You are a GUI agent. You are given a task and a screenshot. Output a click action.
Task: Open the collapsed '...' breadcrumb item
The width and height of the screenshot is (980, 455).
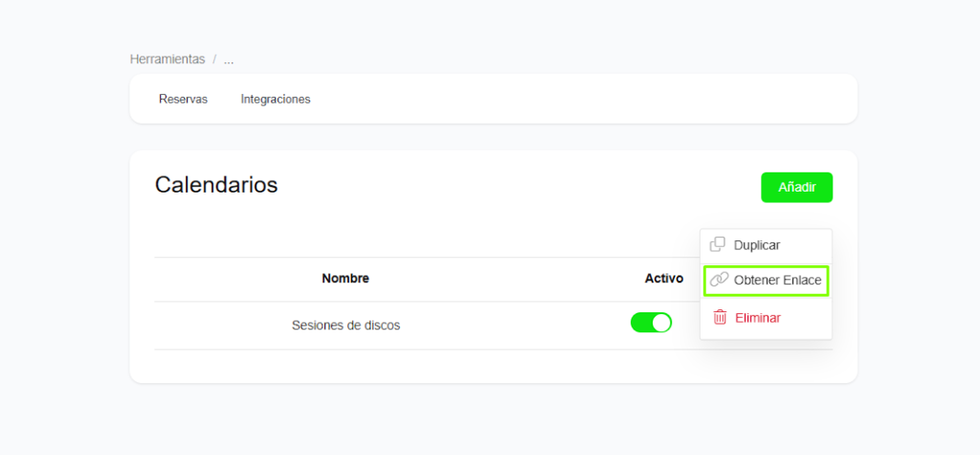click(229, 59)
